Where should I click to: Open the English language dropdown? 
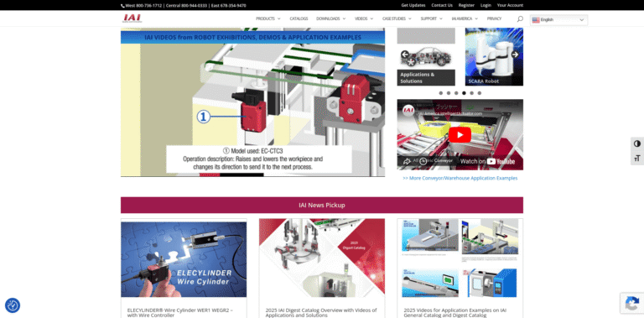pos(558,20)
